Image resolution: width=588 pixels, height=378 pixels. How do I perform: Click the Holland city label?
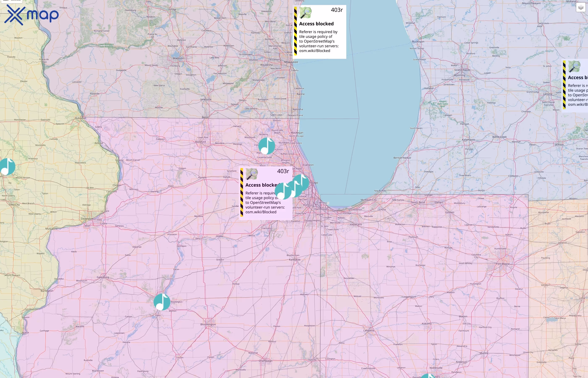tap(429, 88)
